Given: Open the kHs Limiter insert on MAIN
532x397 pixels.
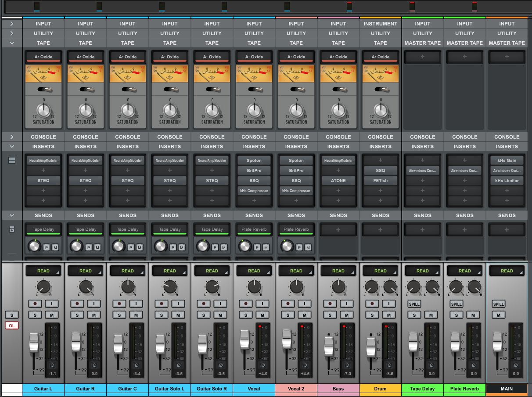Looking at the screenshot, I should pyautogui.click(x=507, y=181).
